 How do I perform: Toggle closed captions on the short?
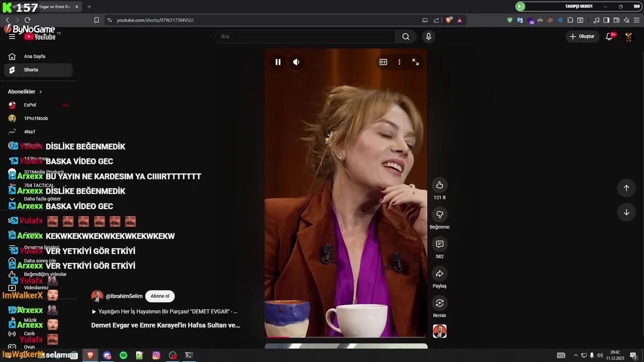click(383, 62)
